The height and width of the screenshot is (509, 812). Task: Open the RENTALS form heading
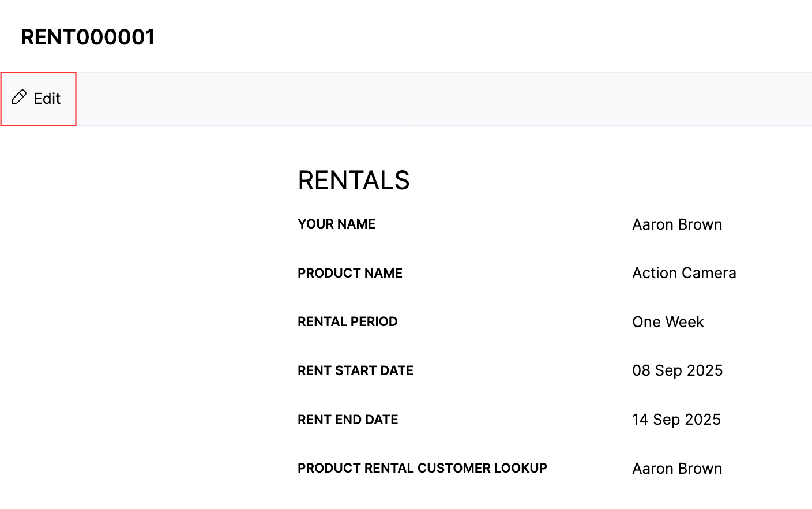354,180
